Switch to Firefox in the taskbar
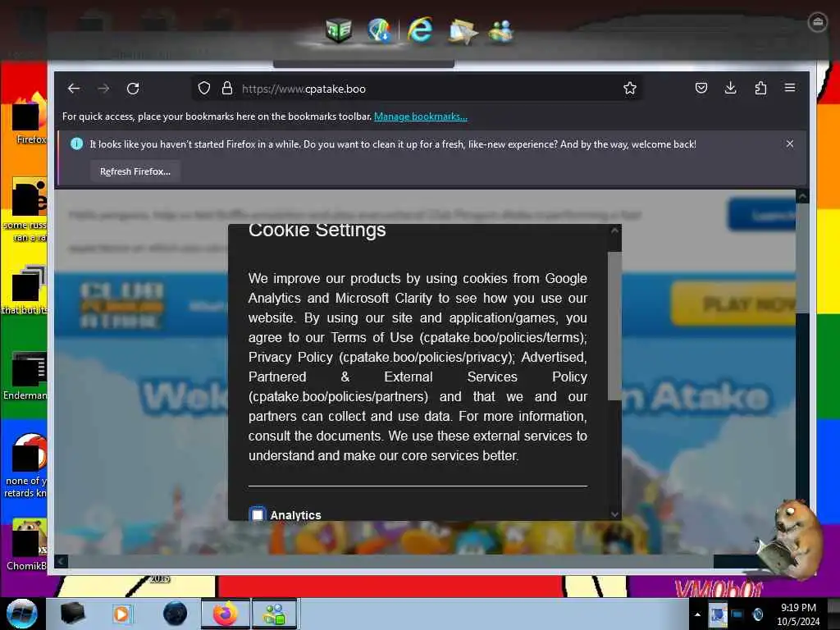The image size is (840, 630). [226, 614]
